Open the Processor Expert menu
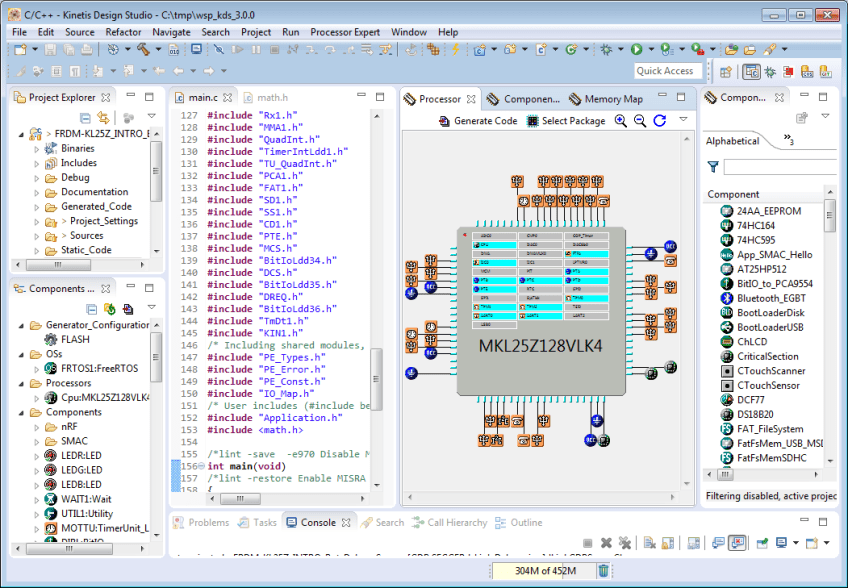Image resolution: width=848 pixels, height=588 pixels. (x=345, y=31)
